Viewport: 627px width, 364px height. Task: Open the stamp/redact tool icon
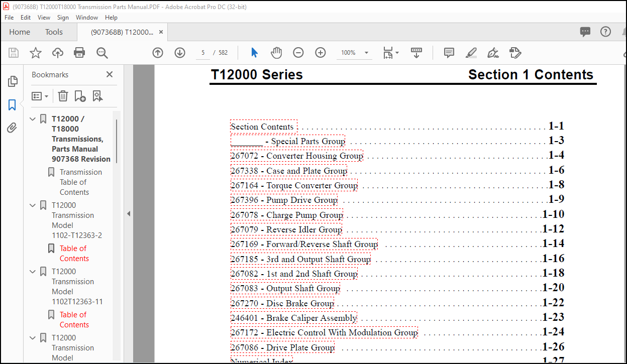pyautogui.click(x=515, y=53)
